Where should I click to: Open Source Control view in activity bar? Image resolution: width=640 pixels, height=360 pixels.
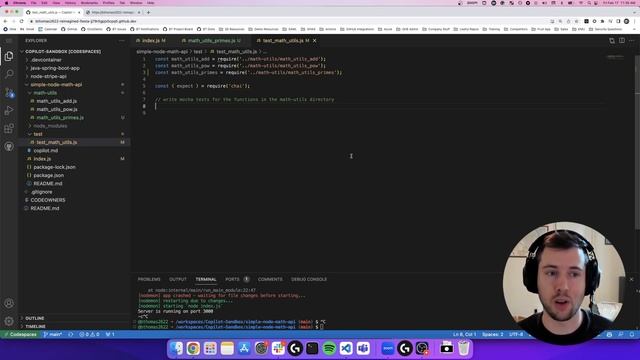pyautogui.click(x=9, y=93)
